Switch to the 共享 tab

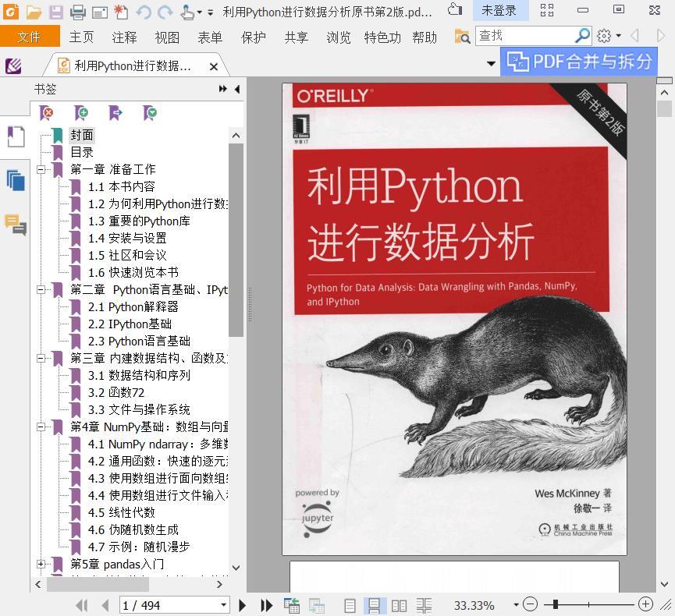(297, 37)
